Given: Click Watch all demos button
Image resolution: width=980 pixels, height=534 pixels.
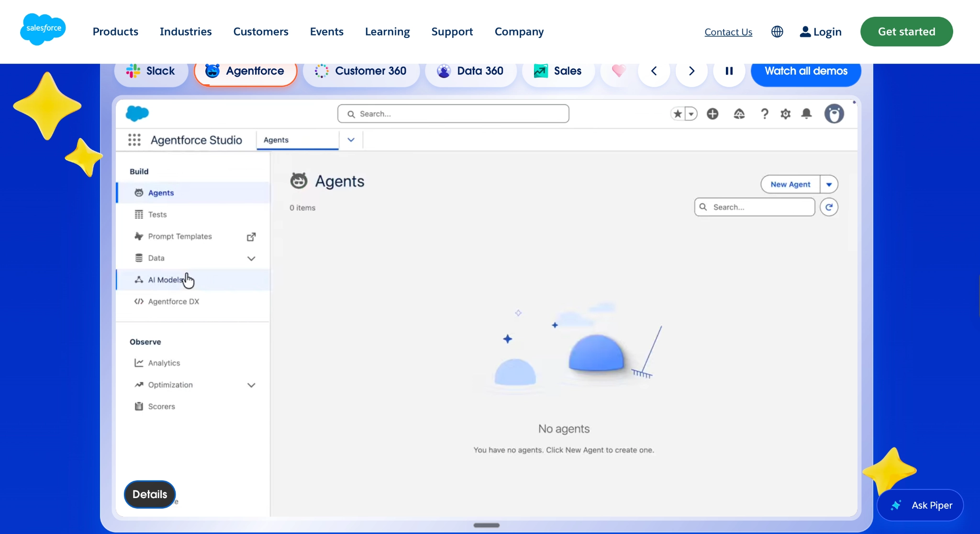Looking at the screenshot, I should [806, 71].
